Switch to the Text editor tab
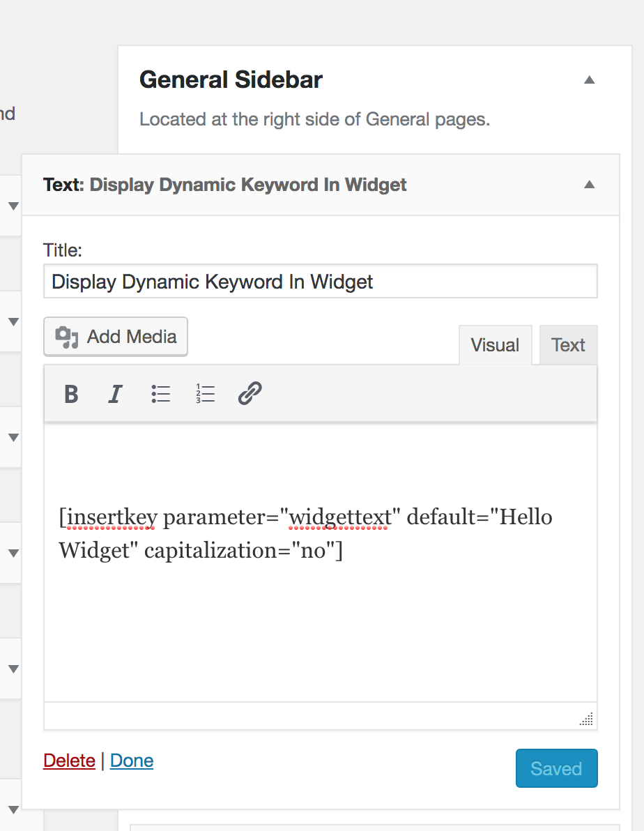The width and height of the screenshot is (644, 831). (x=568, y=345)
